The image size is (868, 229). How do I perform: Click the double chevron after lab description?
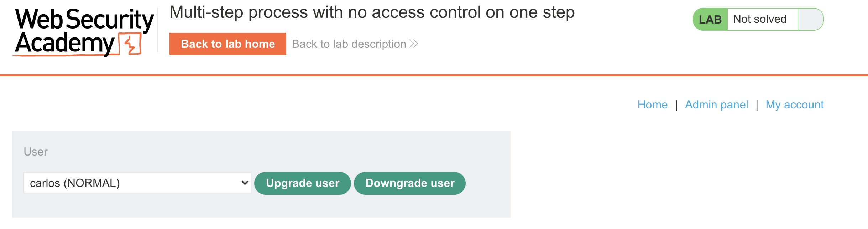414,44
